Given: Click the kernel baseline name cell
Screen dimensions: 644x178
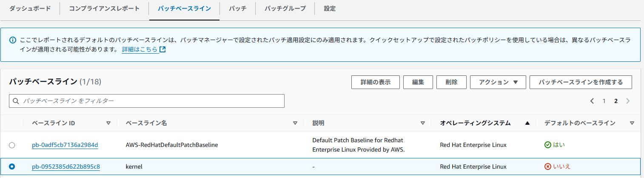Looking at the screenshot, I should pyautogui.click(x=134, y=167).
